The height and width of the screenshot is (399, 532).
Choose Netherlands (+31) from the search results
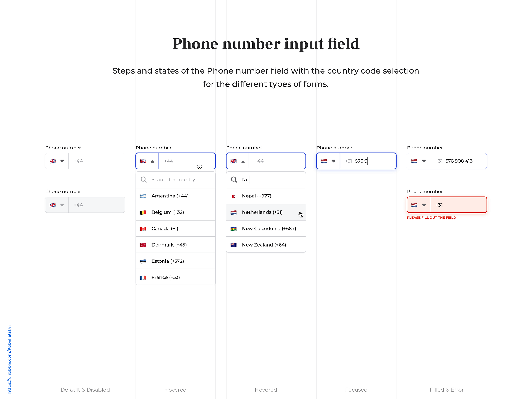[266, 212]
